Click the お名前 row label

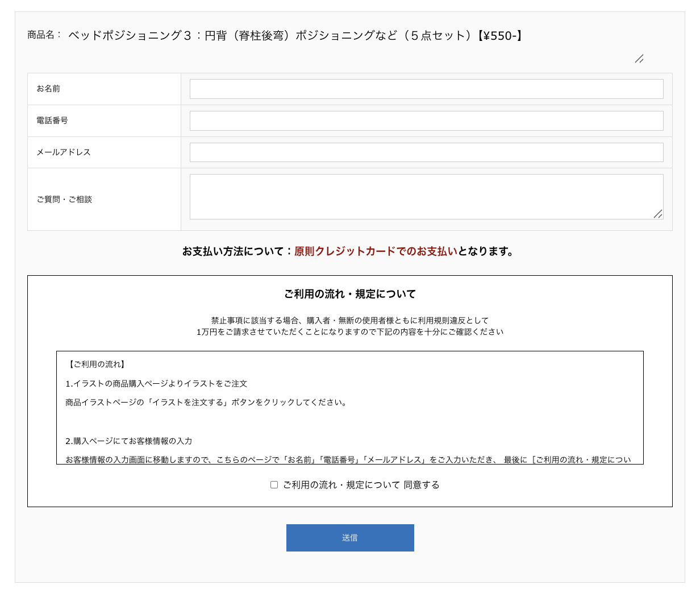tap(48, 89)
